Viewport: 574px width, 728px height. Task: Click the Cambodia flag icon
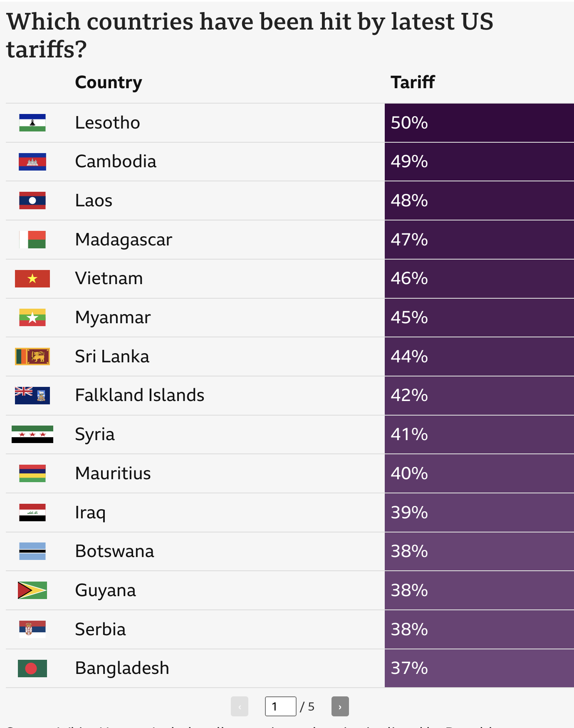(32, 162)
